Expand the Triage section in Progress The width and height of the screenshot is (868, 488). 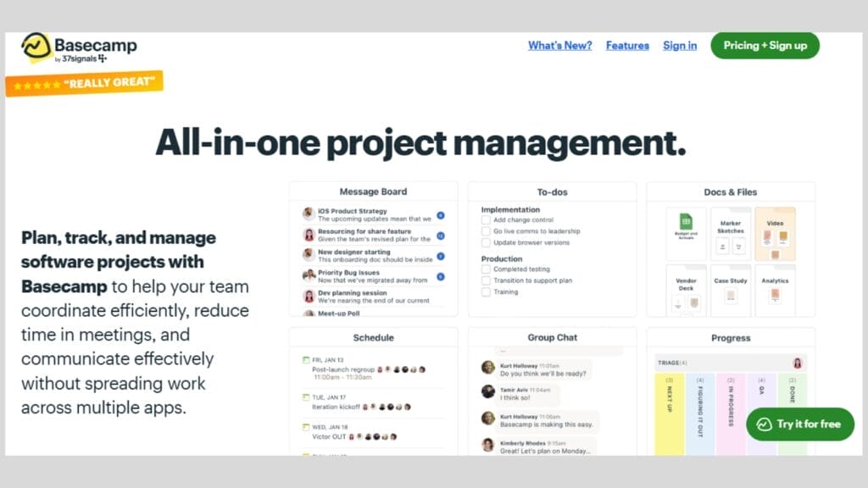(670, 363)
